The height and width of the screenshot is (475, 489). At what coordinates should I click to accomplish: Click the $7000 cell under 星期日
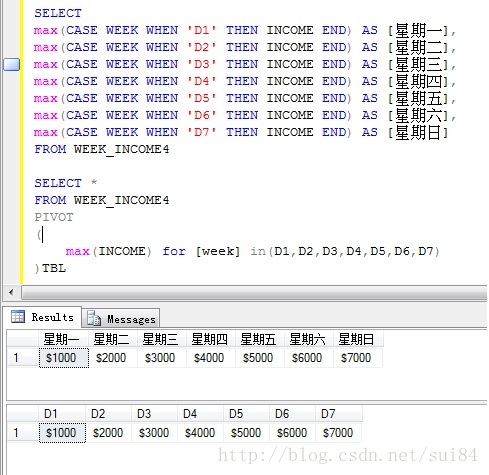[358, 358]
